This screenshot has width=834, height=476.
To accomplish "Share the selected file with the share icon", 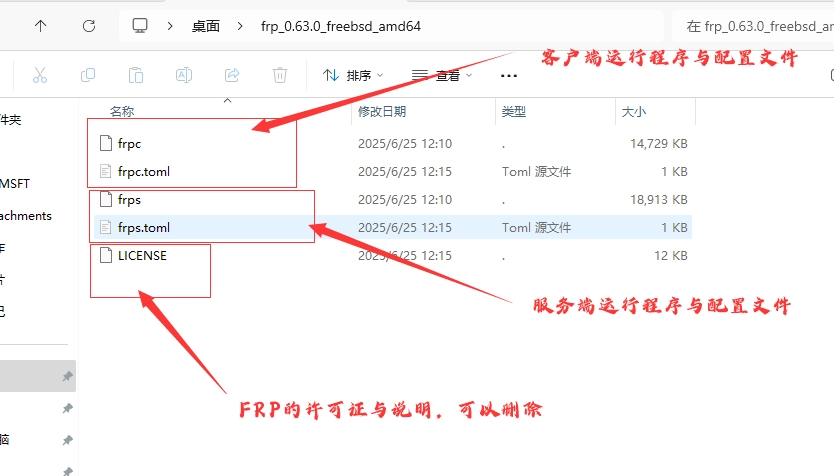I will (232, 75).
